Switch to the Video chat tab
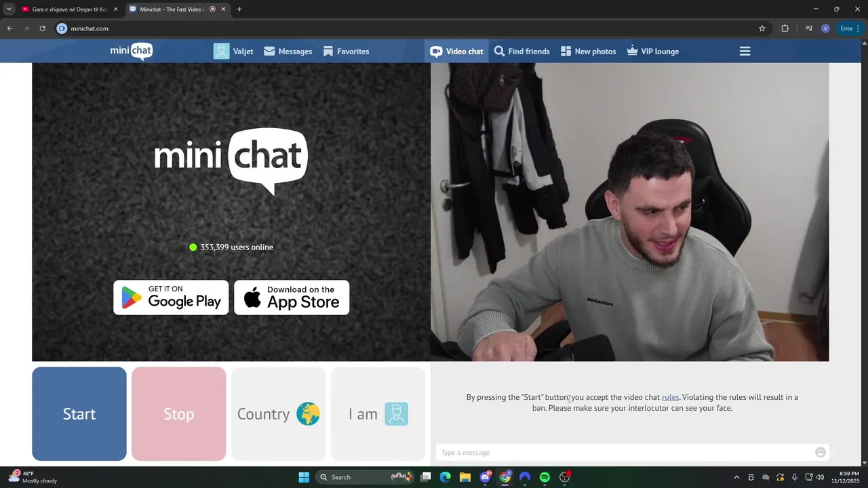 tap(456, 52)
